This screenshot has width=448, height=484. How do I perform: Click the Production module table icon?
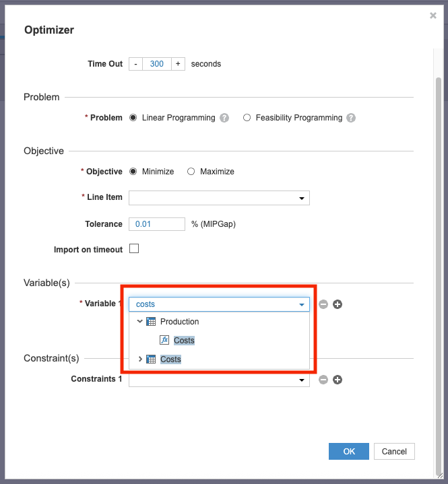pyautogui.click(x=151, y=322)
